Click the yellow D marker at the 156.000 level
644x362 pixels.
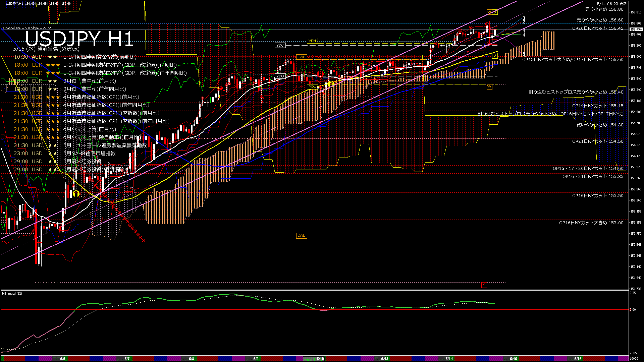[x=495, y=56]
